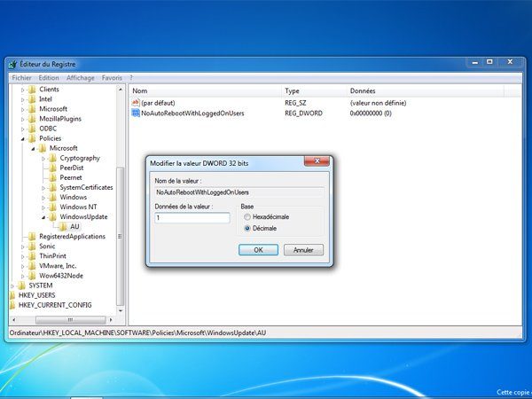Image resolution: width=532 pixels, height=399 pixels.
Task: Click the WindowsUpdate folder icon
Action: click(52, 217)
